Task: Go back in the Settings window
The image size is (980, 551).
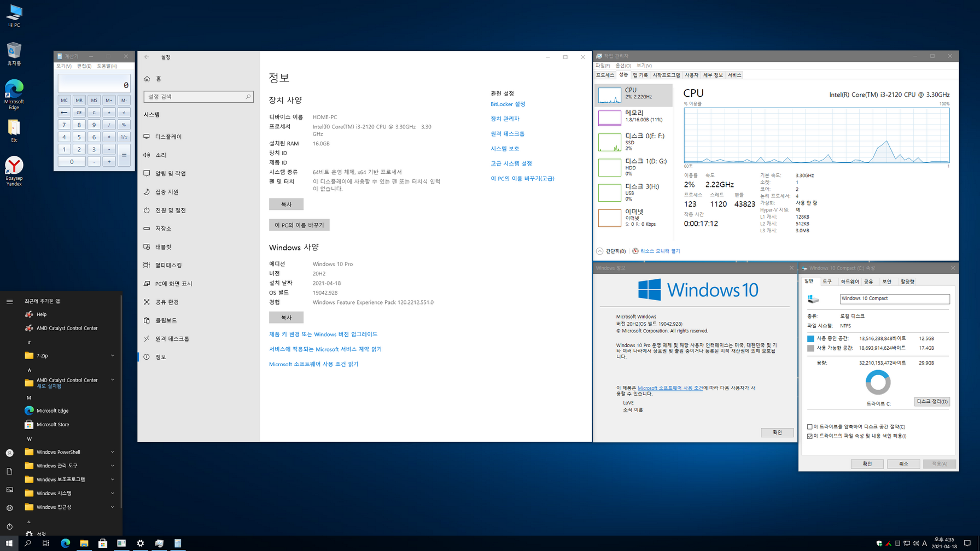Action: click(x=147, y=57)
